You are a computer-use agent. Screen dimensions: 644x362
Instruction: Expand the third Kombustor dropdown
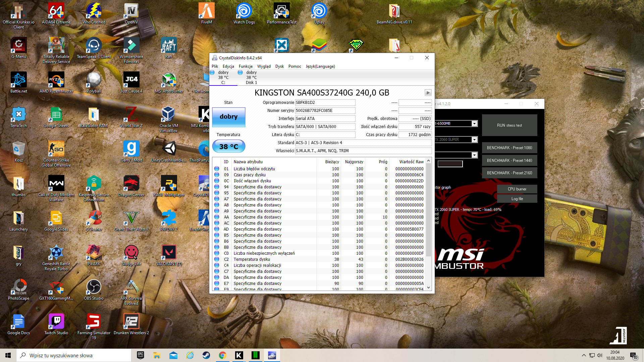[x=474, y=155]
